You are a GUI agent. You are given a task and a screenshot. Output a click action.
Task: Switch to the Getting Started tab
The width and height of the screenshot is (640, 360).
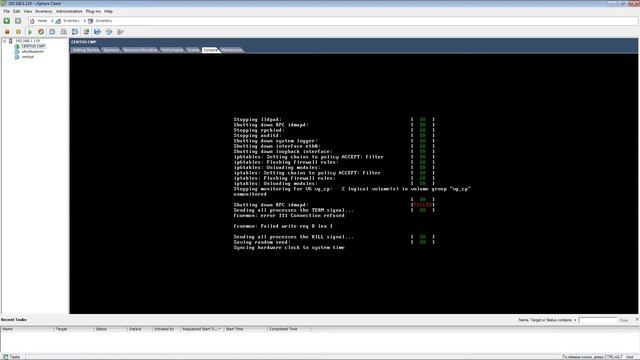click(86, 50)
